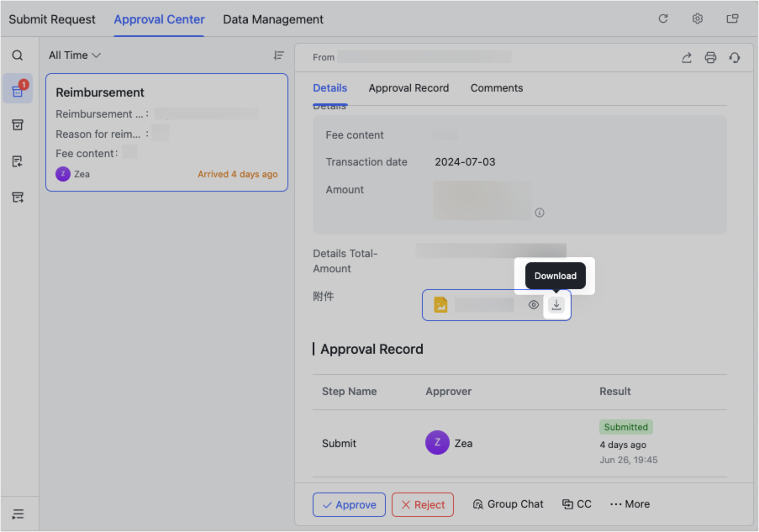Open the More actions menu

click(630, 504)
